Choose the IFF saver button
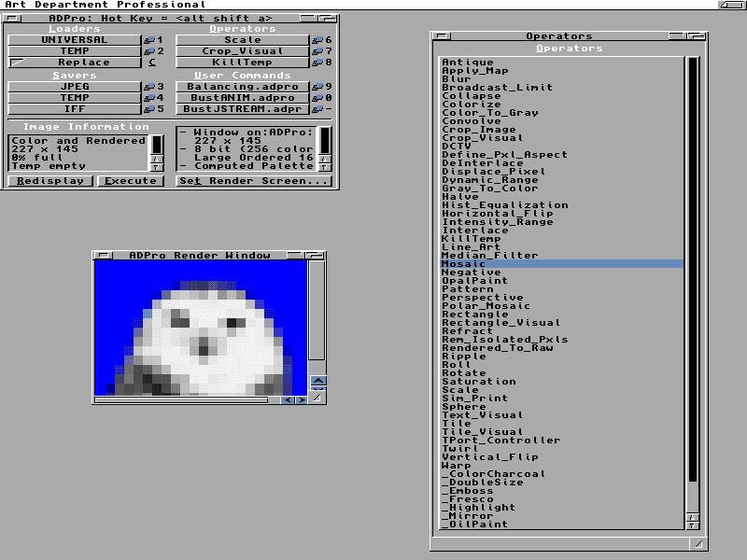The image size is (747, 560). pos(75,109)
